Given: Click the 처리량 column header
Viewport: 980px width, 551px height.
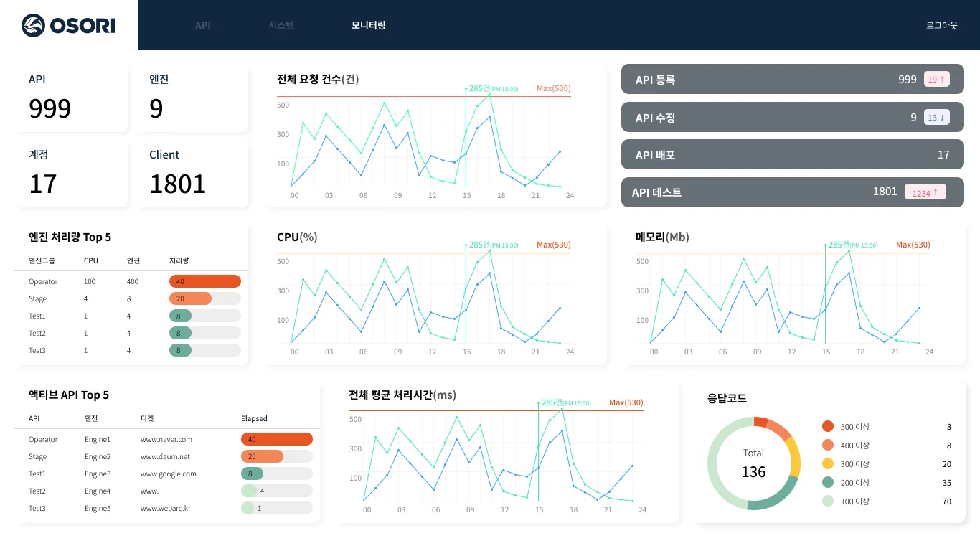Looking at the screenshot, I should click(179, 260).
